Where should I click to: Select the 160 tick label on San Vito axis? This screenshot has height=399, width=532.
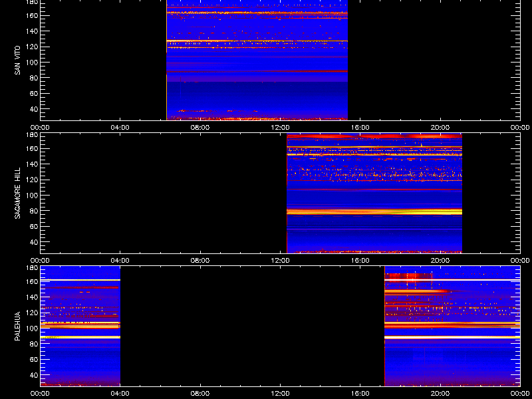(33, 15)
